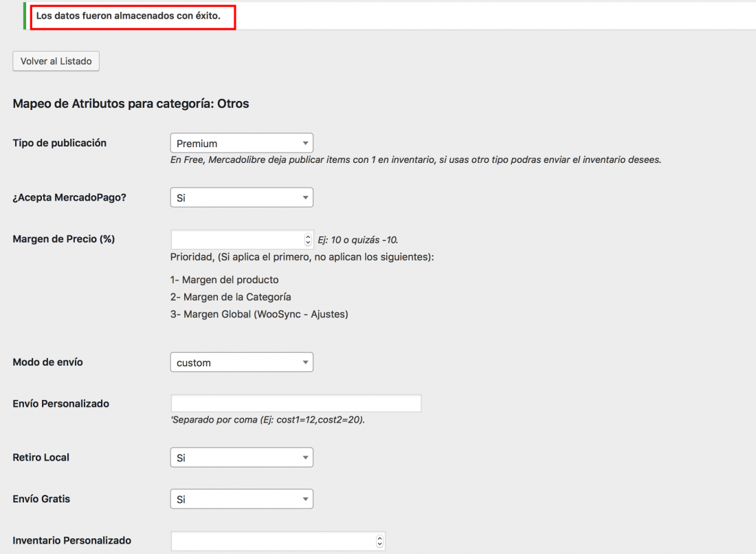Viewport: 756px width, 554px height.
Task: Select the Free listing help text under Tipo de publicación
Action: (416, 160)
